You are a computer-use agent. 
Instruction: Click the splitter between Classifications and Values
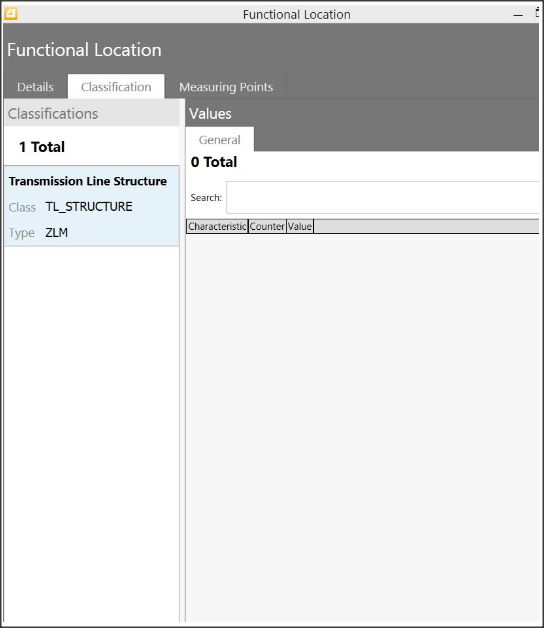click(183, 360)
